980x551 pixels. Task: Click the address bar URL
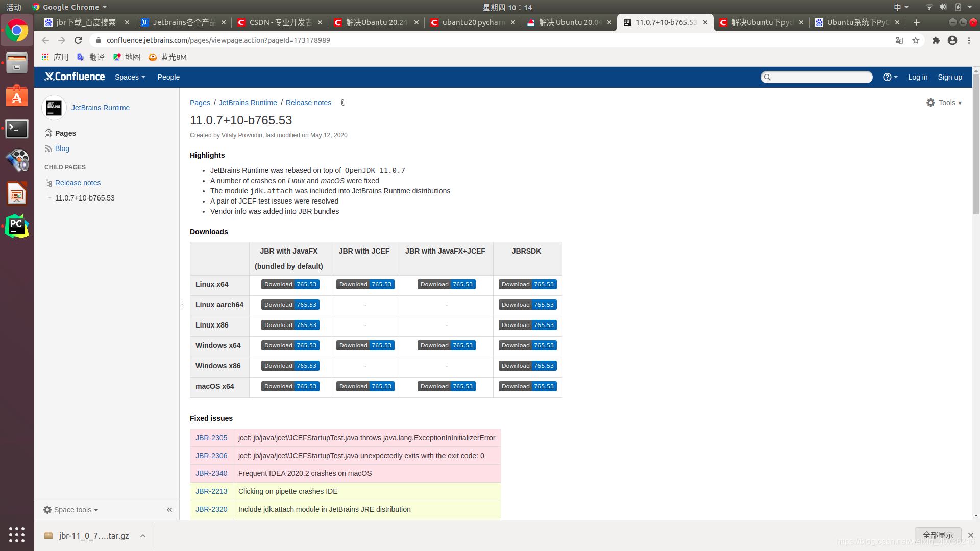tap(218, 40)
